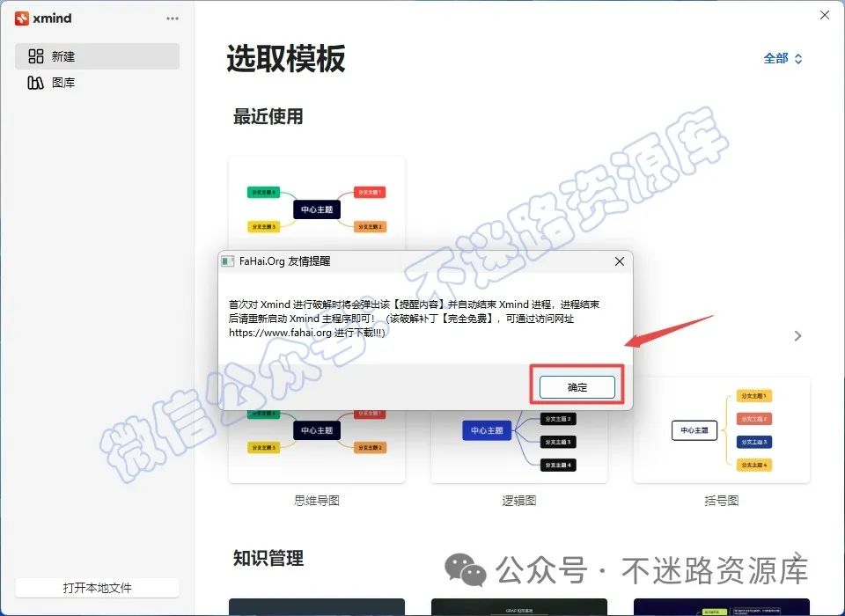Viewport: 845px width, 616px height.
Task: Click the 括号图 label
Action: pyautogui.click(x=722, y=501)
